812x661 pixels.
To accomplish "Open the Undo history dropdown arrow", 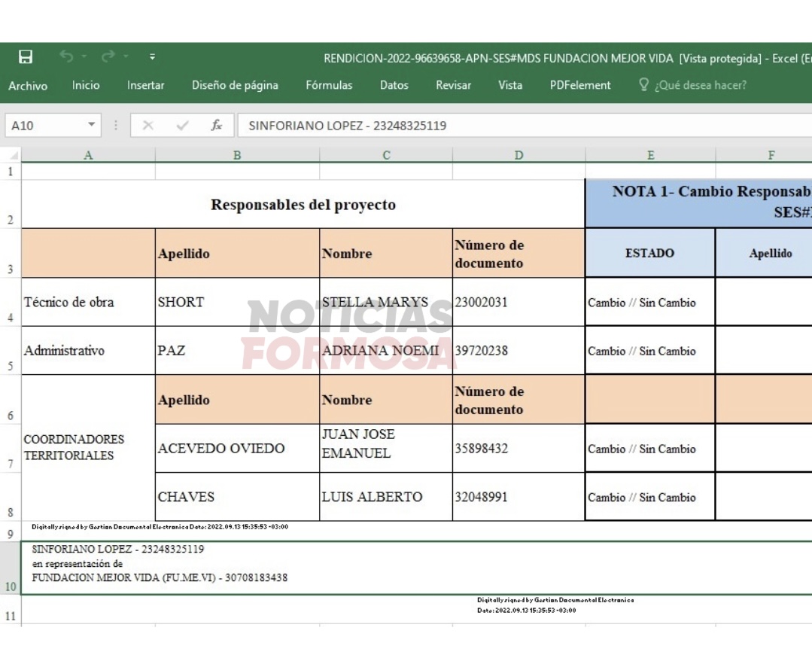I will [x=84, y=56].
